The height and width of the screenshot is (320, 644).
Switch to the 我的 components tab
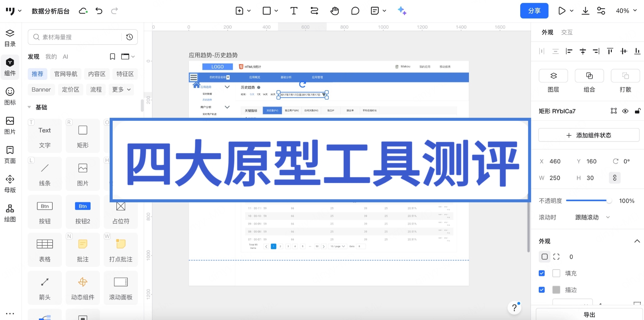[51, 57]
